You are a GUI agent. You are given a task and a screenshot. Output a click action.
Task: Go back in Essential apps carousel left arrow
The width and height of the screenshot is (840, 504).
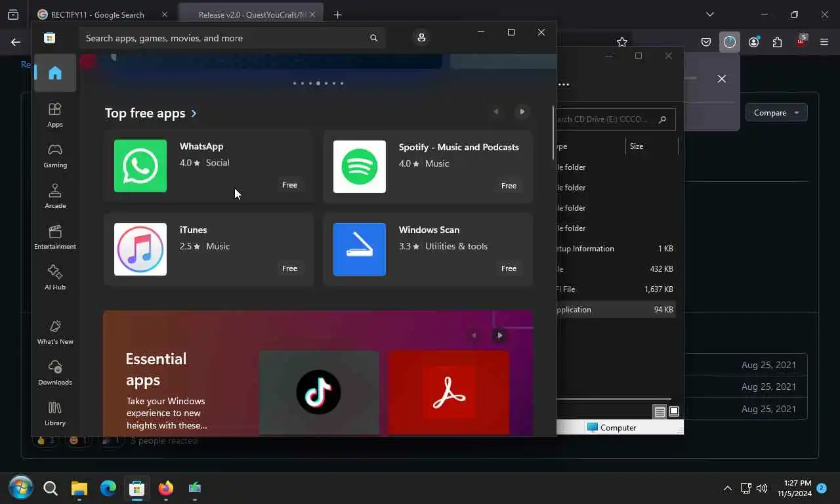click(473, 335)
